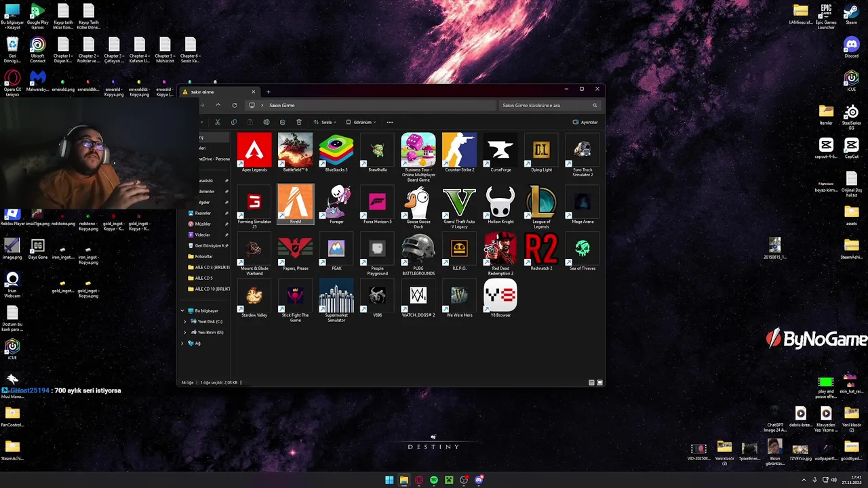Select the League of Legends icon

point(541,207)
